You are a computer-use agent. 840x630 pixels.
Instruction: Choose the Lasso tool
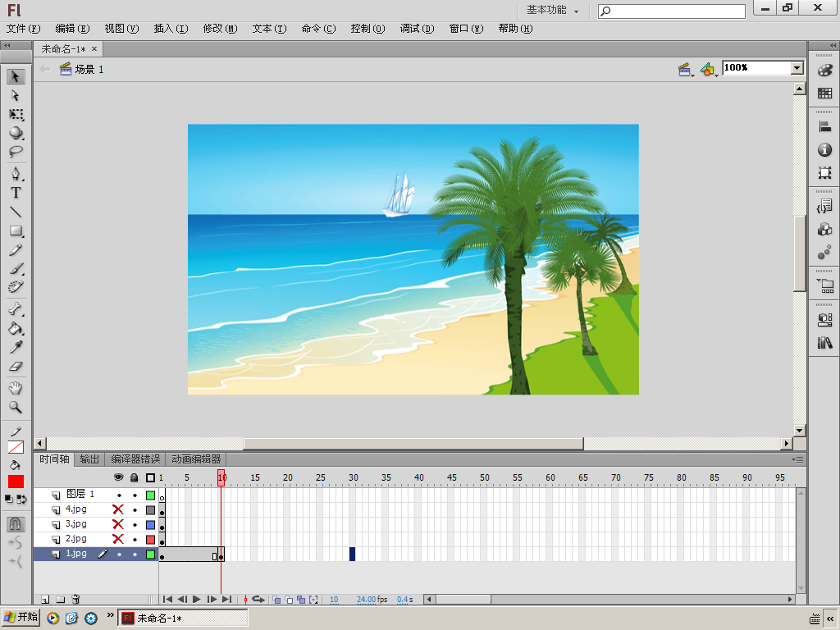(x=16, y=152)
